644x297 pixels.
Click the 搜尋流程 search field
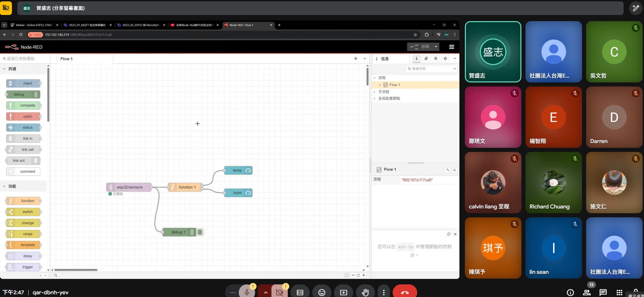coord(429,69)
